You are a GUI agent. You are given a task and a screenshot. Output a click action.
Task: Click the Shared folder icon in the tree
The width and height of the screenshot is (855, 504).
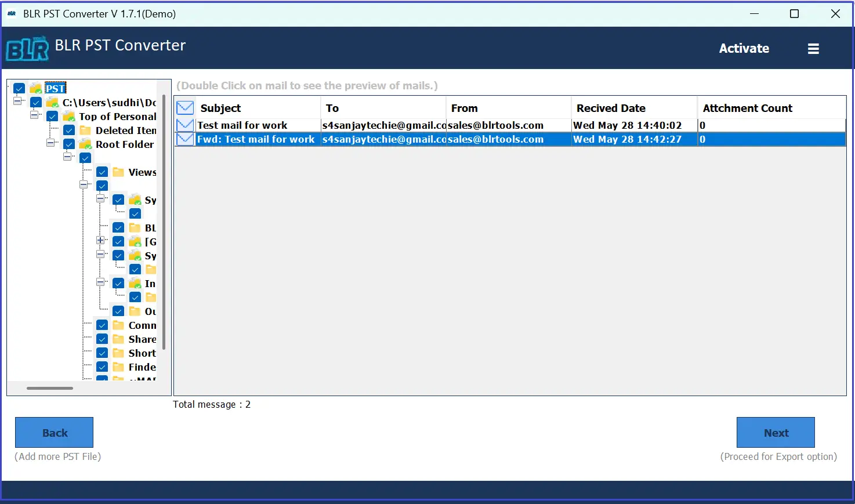point(118,339)
